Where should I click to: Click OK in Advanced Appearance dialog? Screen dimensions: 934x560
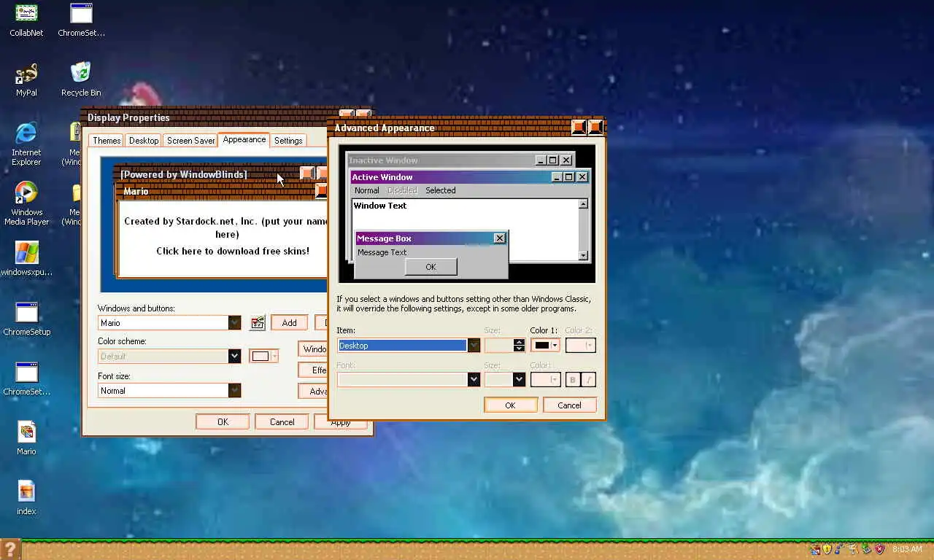(x=510, y=405)
